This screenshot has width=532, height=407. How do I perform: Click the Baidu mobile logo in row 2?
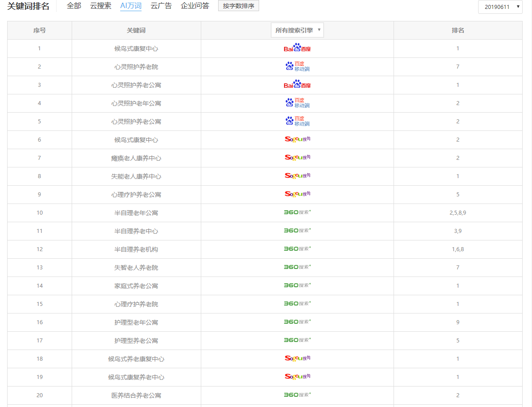tap(297, 66)
